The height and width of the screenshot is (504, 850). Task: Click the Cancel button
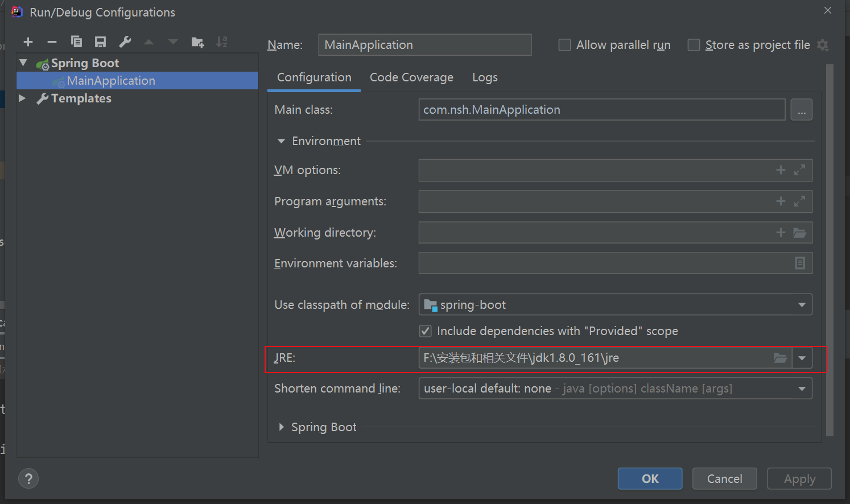[x=724, y=478]
